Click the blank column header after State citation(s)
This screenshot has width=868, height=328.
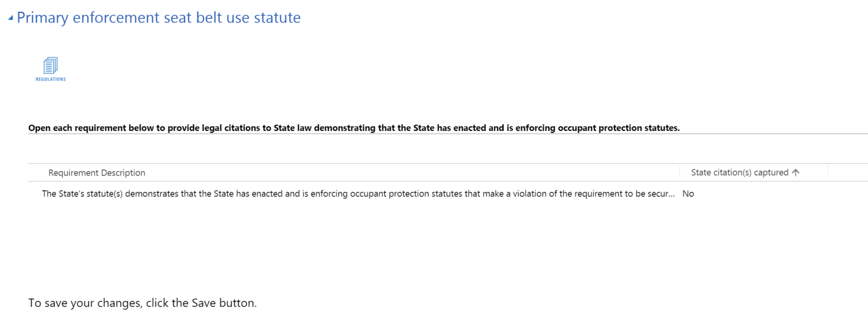pos(847,173)
